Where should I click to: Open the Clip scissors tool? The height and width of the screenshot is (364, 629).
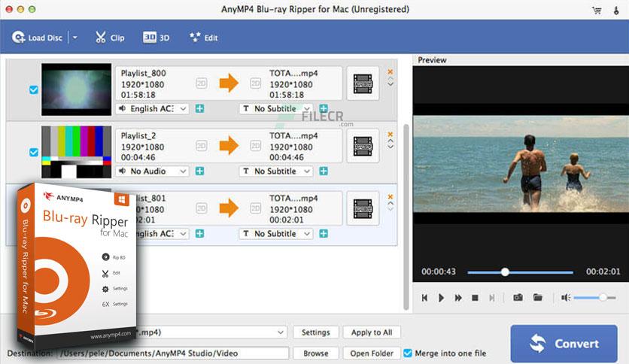(109, 37)
